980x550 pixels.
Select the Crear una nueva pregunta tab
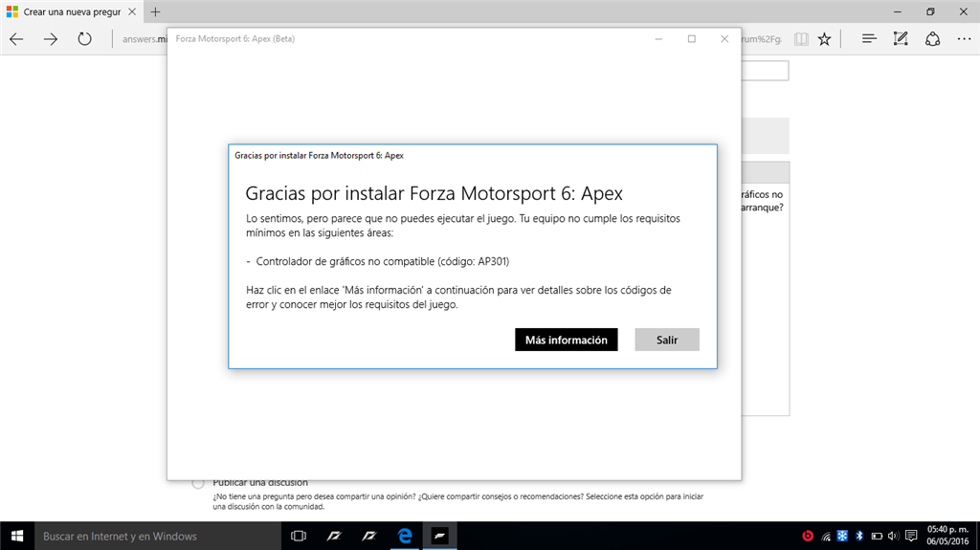pos(71,11)
